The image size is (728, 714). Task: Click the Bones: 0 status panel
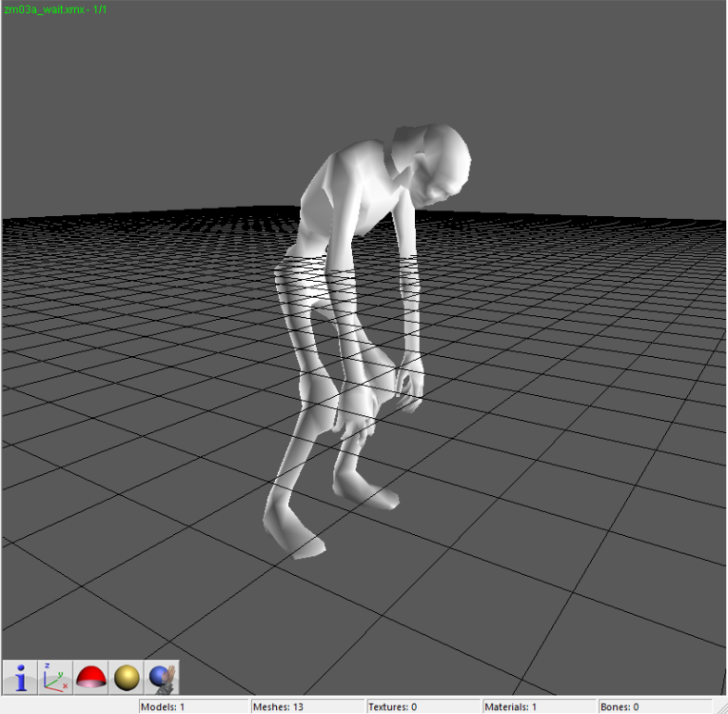[x=655, y=706]
